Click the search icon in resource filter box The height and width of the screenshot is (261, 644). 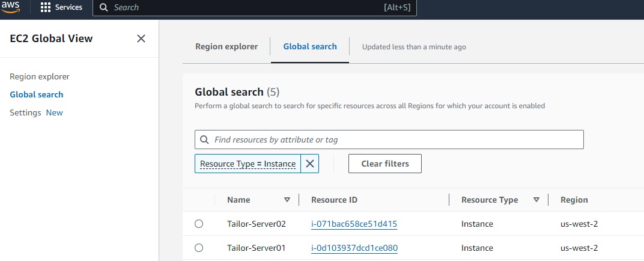[x=204, y=140]
